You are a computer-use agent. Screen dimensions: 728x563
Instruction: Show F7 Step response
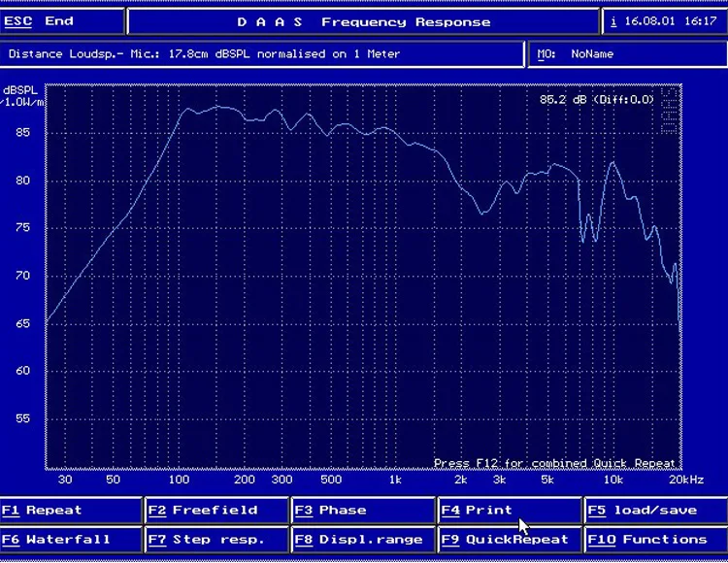(216, 540)
